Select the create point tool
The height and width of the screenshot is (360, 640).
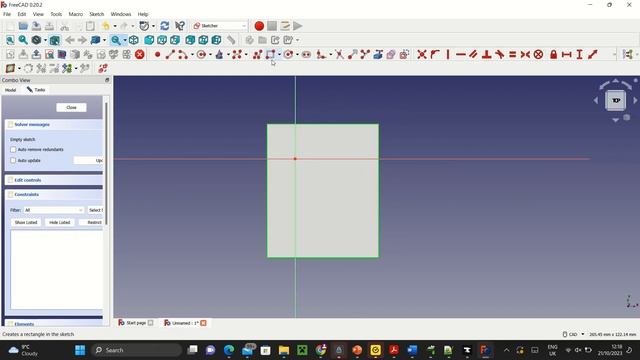(158, 54)
